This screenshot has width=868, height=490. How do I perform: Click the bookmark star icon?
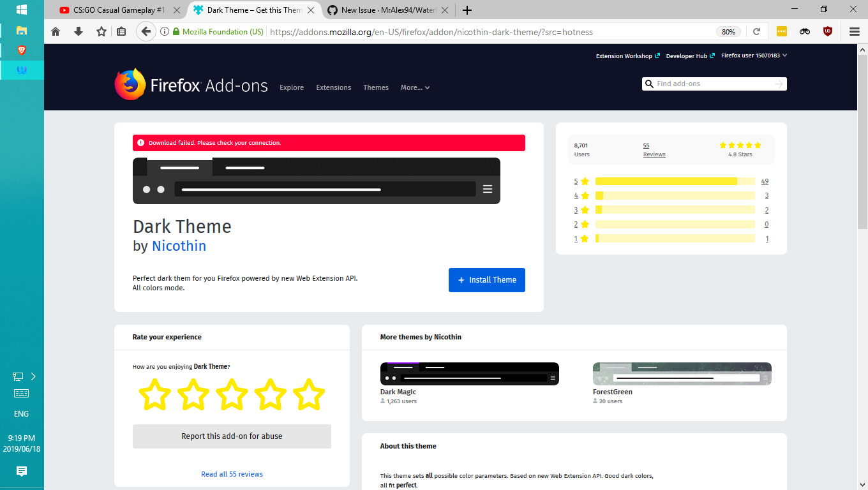[x=101, y=31]
